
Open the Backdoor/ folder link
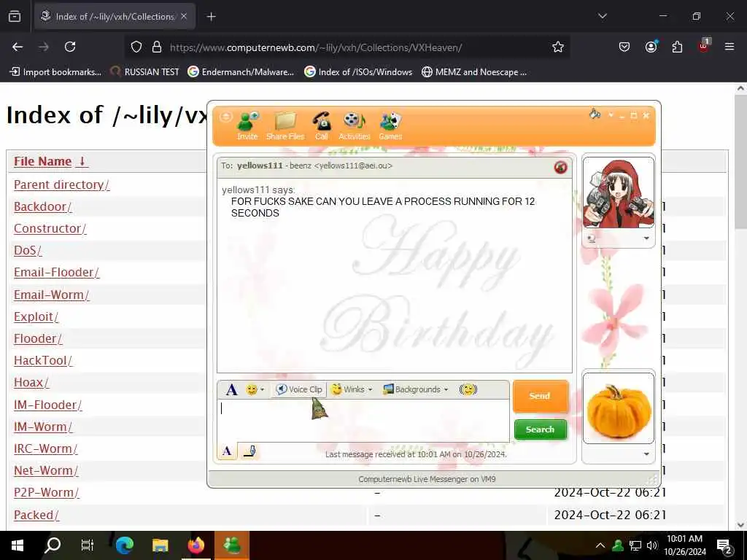point(43,206)
